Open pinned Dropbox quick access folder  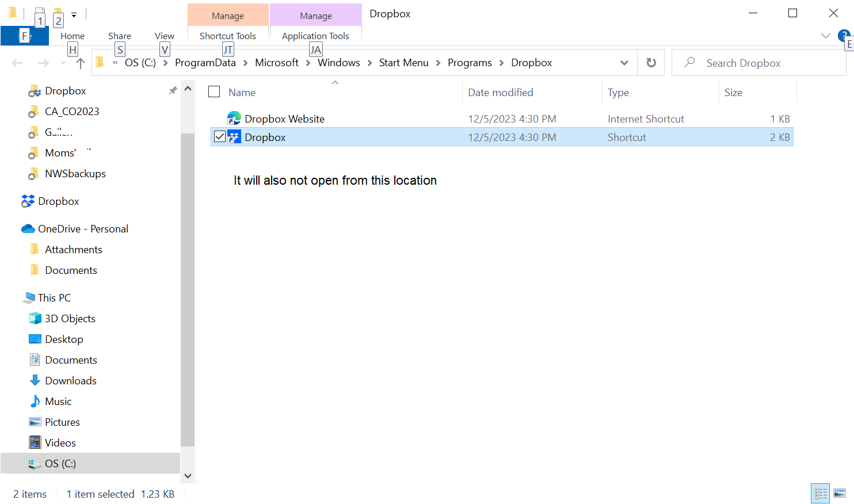coord(66,91)
